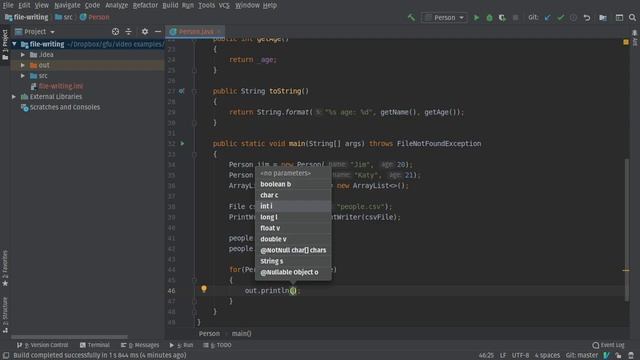Toggle the Event Log tool window
Image resolution: width=640 pixels, height=360 pixels.
point(608,345)
